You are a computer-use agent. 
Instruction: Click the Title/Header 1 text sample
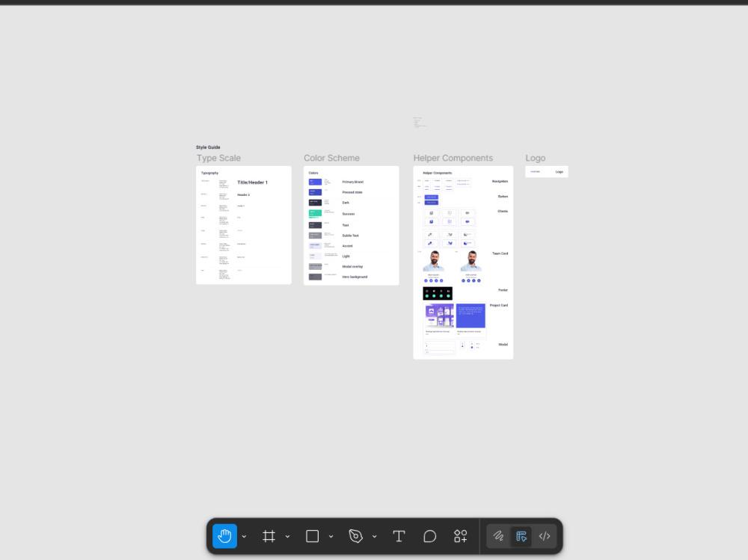click(252, 182)
